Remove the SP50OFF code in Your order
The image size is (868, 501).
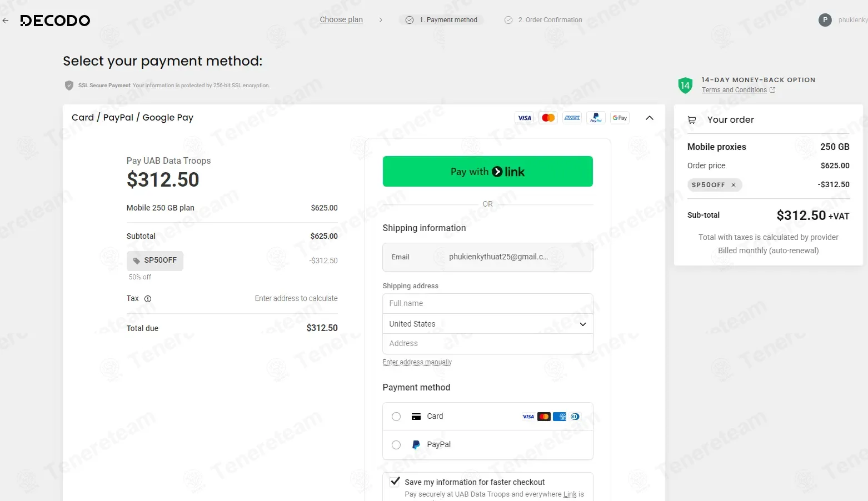tap(734, 185)
